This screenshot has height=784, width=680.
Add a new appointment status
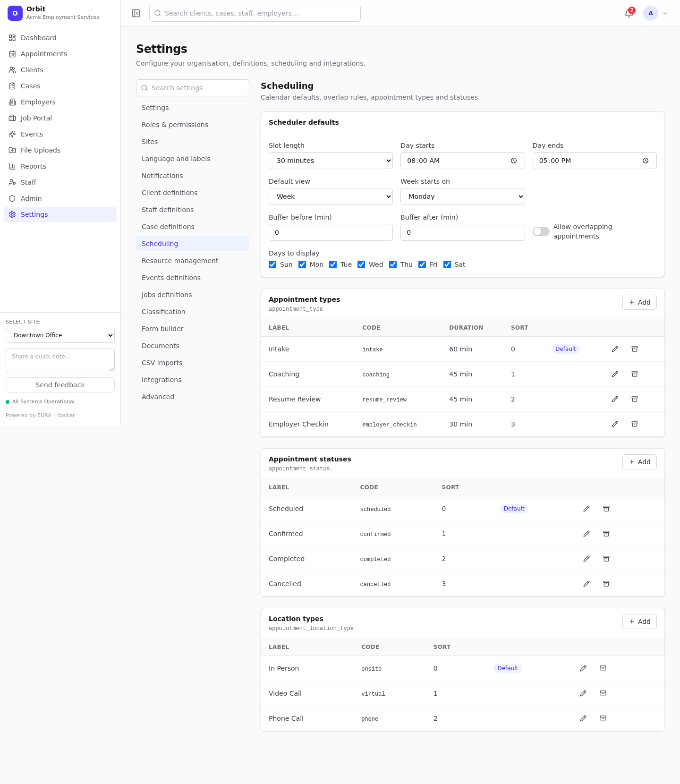[x=639, y=462]
